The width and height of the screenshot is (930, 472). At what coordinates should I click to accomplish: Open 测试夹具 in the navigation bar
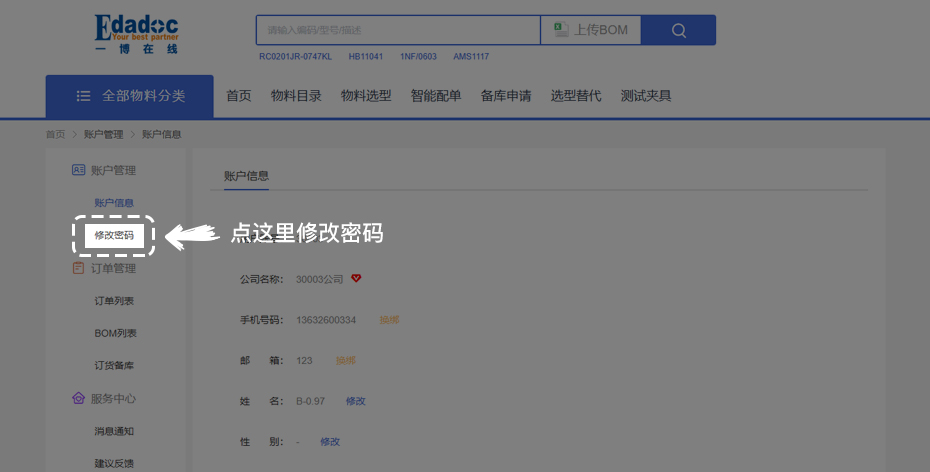[x=646, y=96]
